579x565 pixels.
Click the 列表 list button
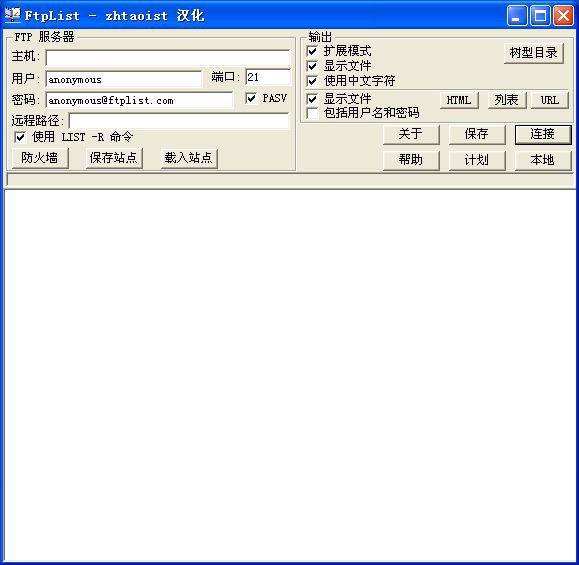pyautogui.click(x=507, y=100)
